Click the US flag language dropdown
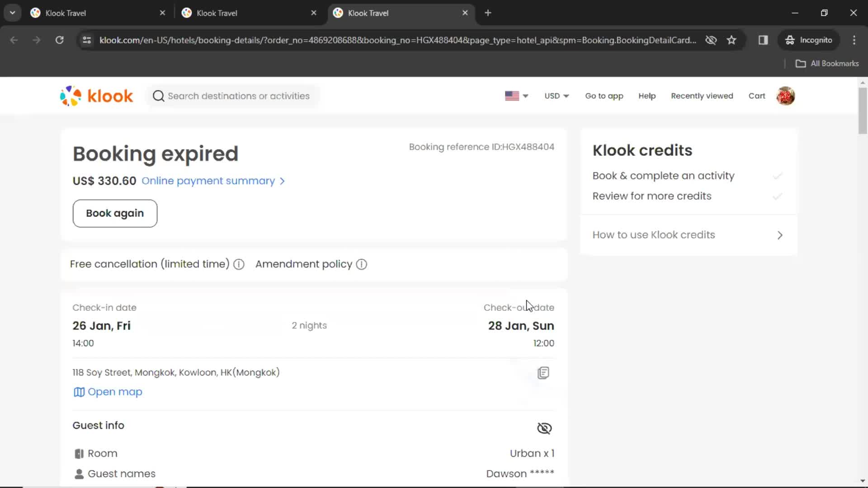Viewport: 868px width, 488px height. pos(516,96)
